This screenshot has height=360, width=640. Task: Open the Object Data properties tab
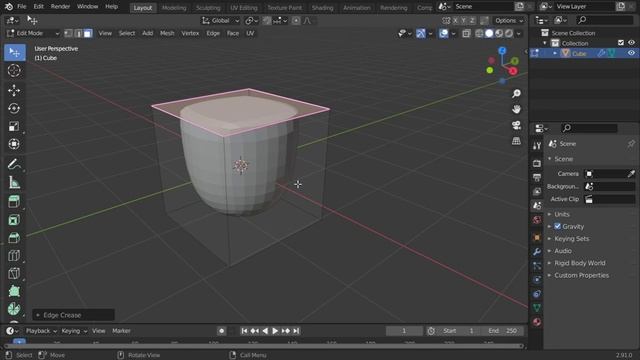[x=537, y=308]
